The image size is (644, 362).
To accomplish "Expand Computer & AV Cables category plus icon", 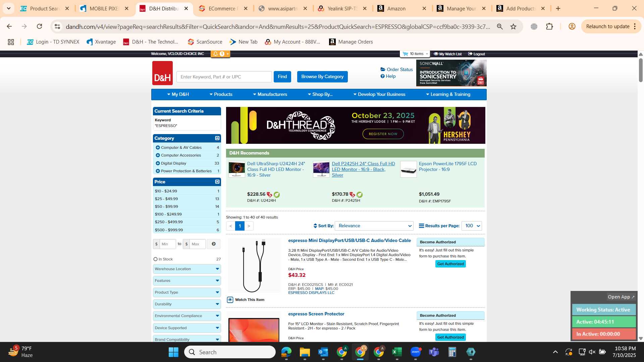I will pos(158,147).
